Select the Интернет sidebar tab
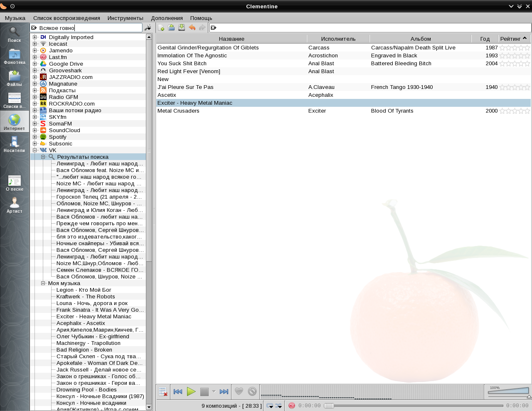Image resolution: width=532 pixels, height=411 pixels. (15, 123)
